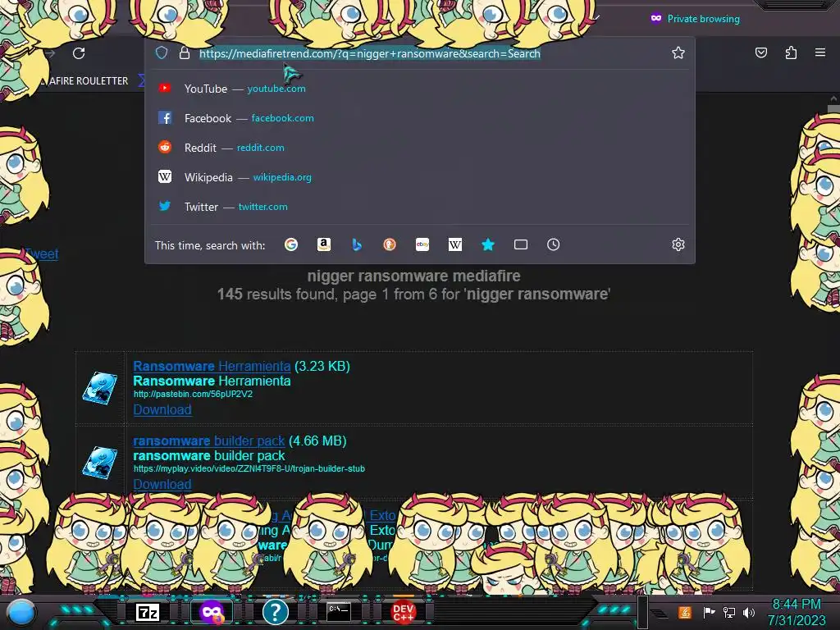Search this time with DuckDuckGo
This screenshot has height=630, width=840.
pos(390,244)
